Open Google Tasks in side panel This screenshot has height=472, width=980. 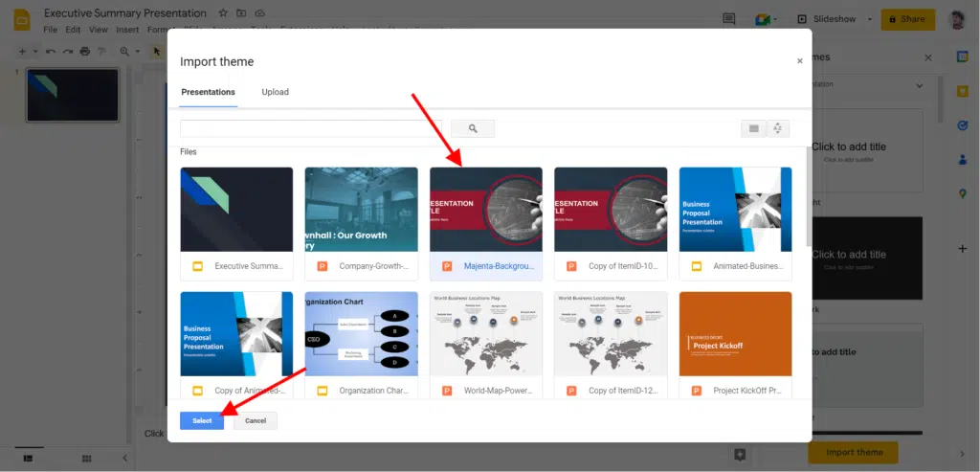963,125
